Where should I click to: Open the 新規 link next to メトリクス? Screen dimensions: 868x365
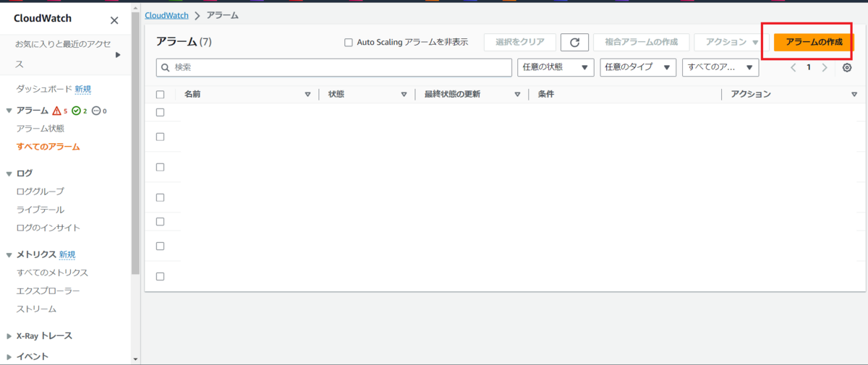tap(67, 254)
